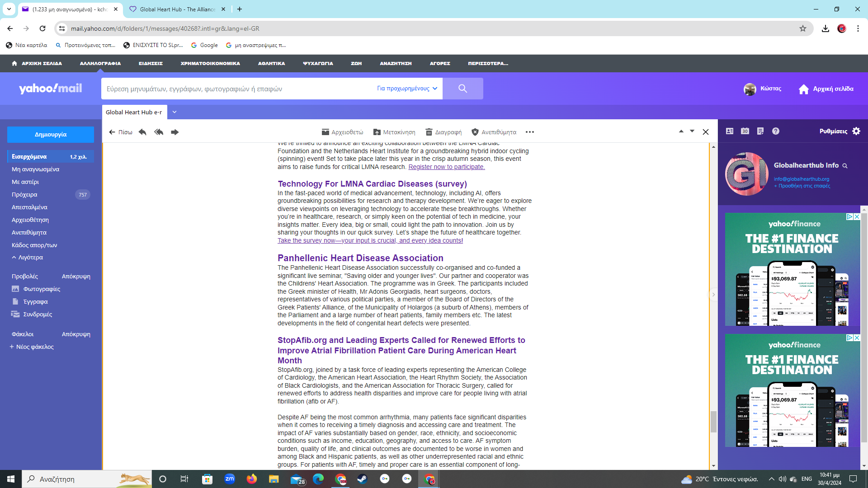868x488 pixels.
Task: Move the message with Μετακίνηση
Action: 394,132
